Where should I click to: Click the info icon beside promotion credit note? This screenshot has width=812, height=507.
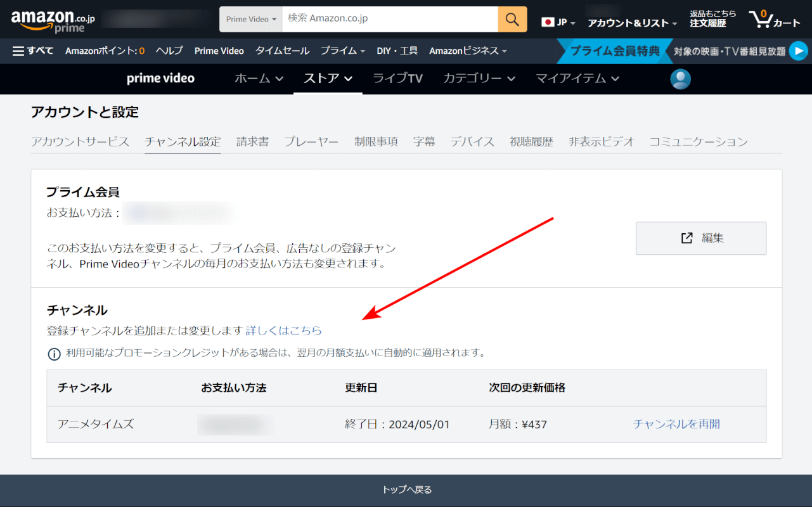[54, 354]
